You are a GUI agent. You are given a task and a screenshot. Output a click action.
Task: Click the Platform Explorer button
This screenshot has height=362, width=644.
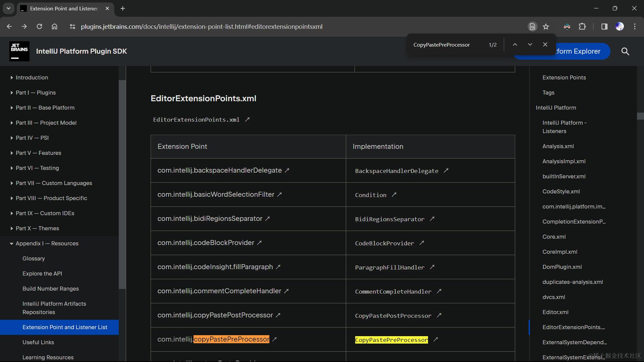583,51
